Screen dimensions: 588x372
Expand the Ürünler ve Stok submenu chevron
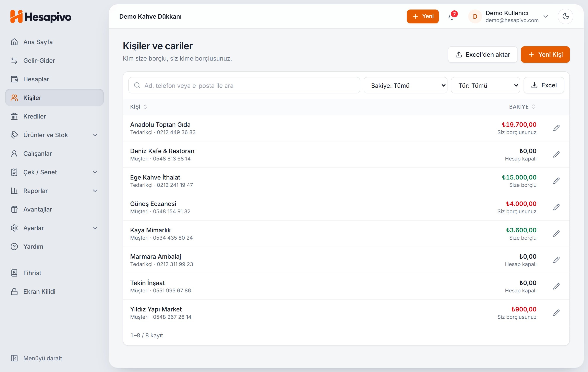95,135
